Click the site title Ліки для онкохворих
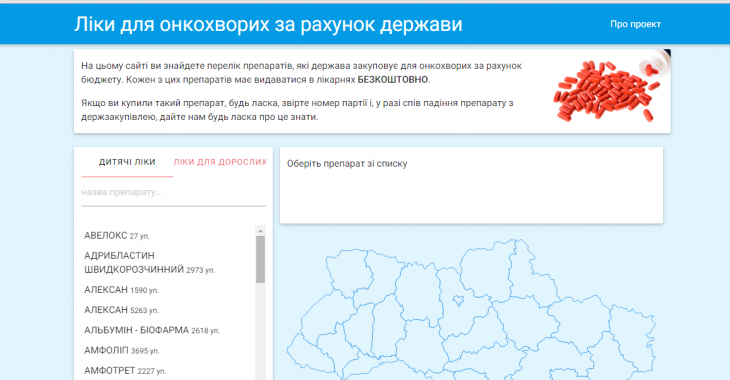The height and width of the screenshot is (380, 730). (x=268, y=24)
